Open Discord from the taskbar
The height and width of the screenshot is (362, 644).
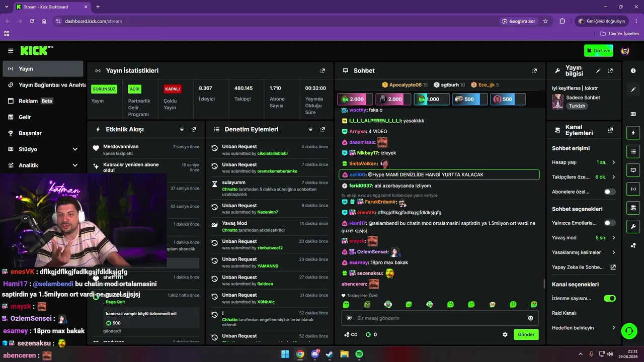click(315, 354)
